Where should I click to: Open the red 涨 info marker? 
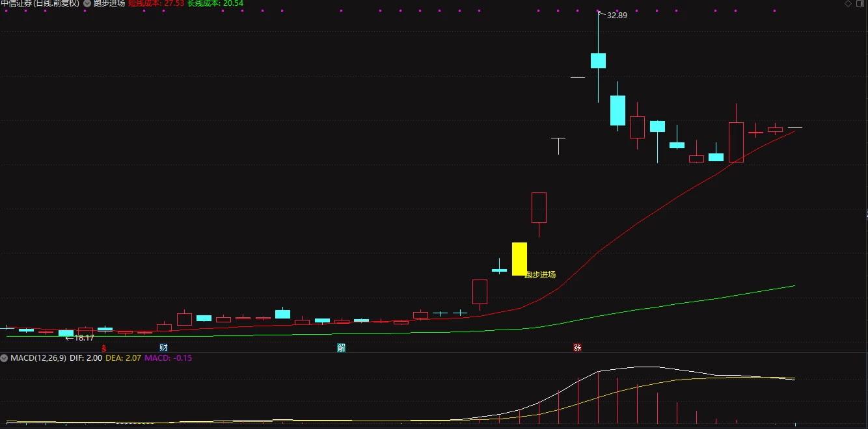coord(577,348)
